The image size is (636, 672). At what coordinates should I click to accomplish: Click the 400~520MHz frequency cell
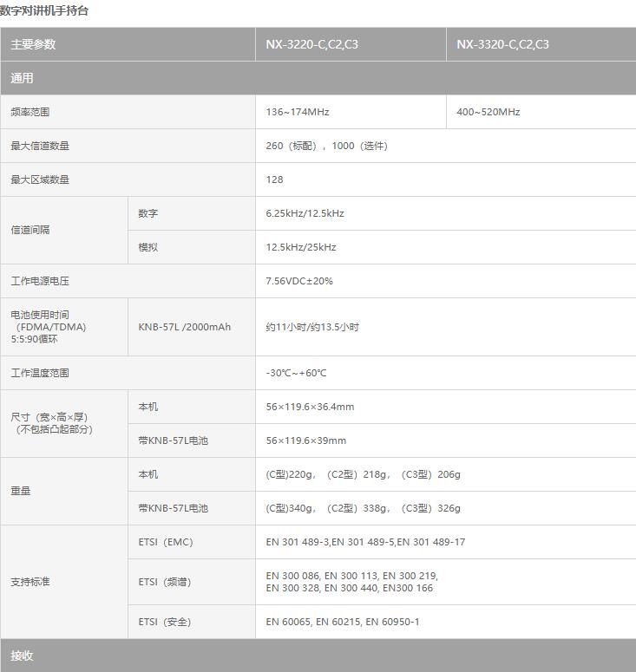tap(488, 112)
